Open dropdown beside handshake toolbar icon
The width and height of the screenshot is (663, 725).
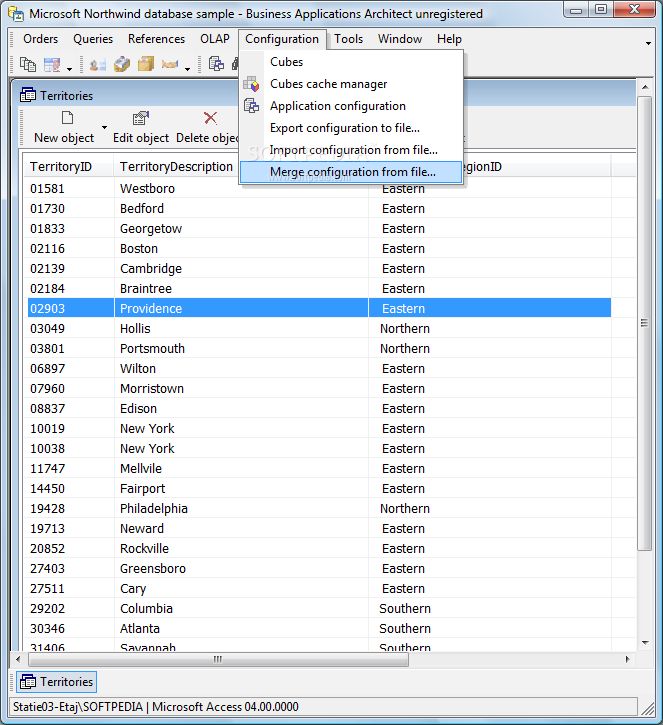pyautogui.click(x=187, y=69)
